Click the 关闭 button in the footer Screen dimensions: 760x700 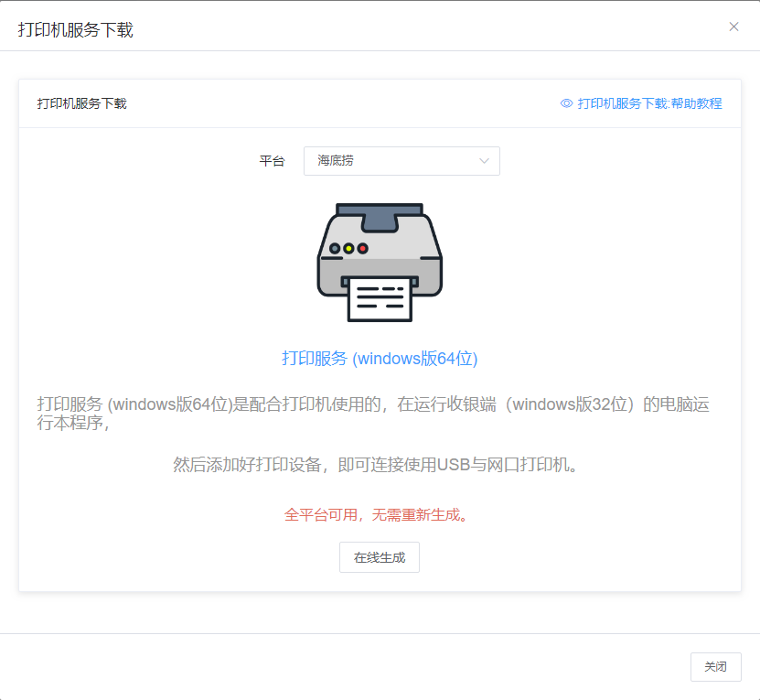tap(715, 666)
